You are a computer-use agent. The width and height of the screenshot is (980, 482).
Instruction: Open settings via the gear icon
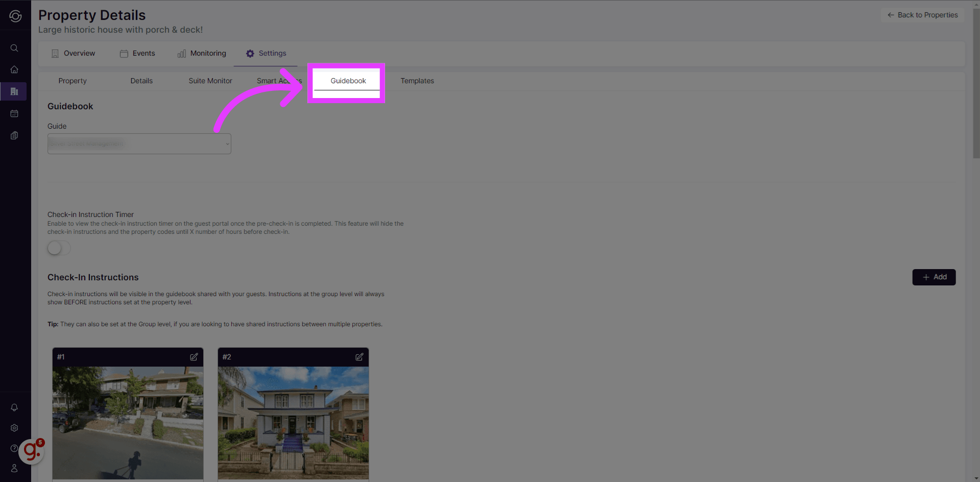click(14, 428)
